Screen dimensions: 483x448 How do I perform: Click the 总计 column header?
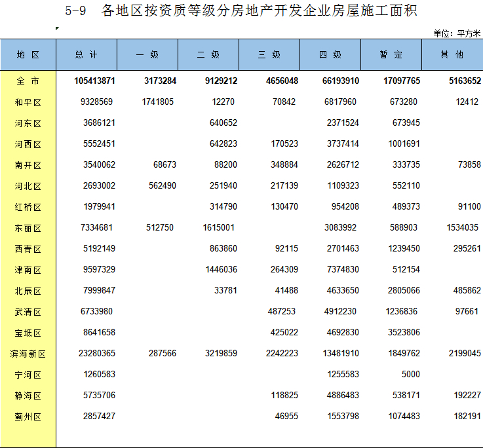[x=87, y=55]
